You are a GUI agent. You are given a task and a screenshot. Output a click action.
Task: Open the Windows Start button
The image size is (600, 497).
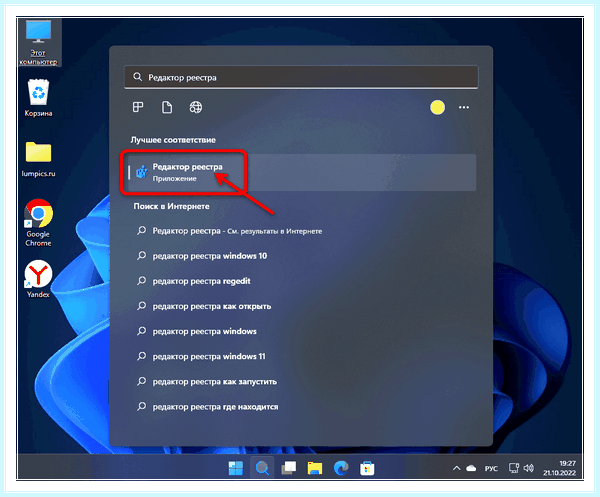point(236,468)
